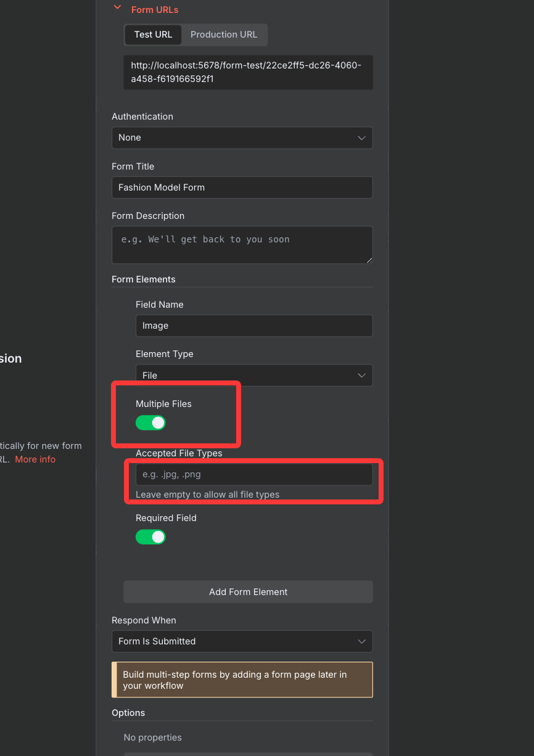Edit the Field Name input containing Image
This screenshot has height=756, width=534.
253,326
